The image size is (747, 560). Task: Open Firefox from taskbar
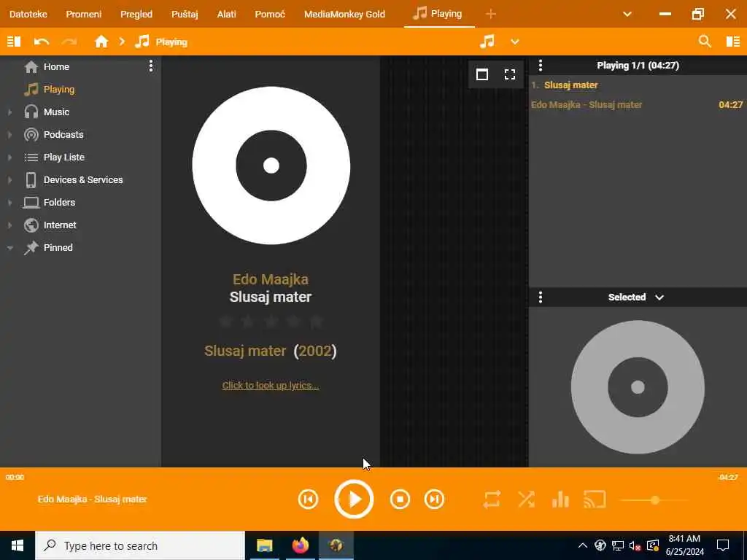tap(300, 545)
